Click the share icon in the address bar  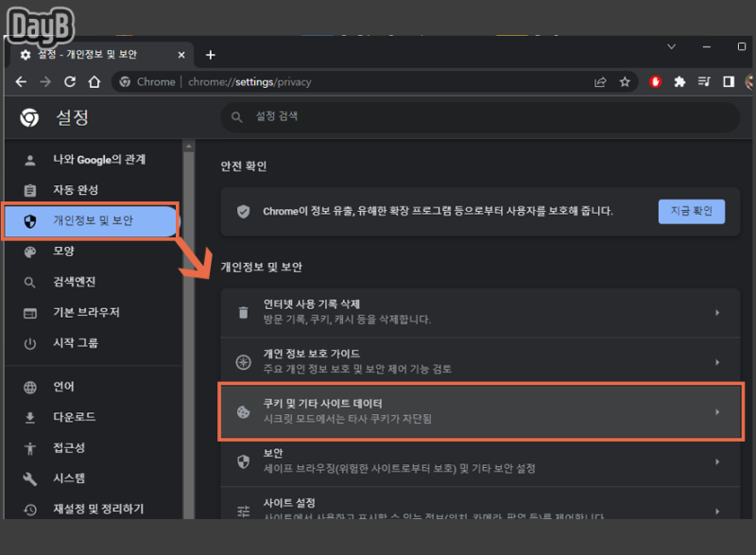(599, 82)
